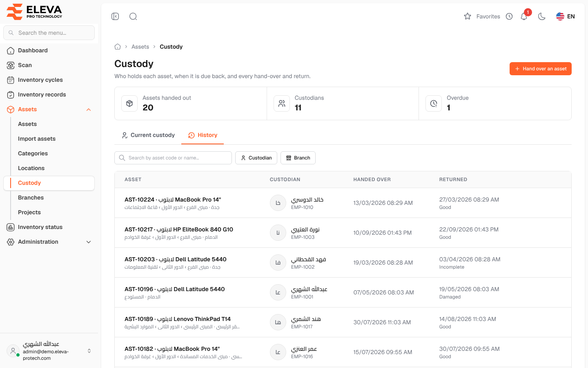Image resolution: width=588 pixels, height=368 pixels.
Task: Click the user profile avatar icon
Action: tap(13, 351)
